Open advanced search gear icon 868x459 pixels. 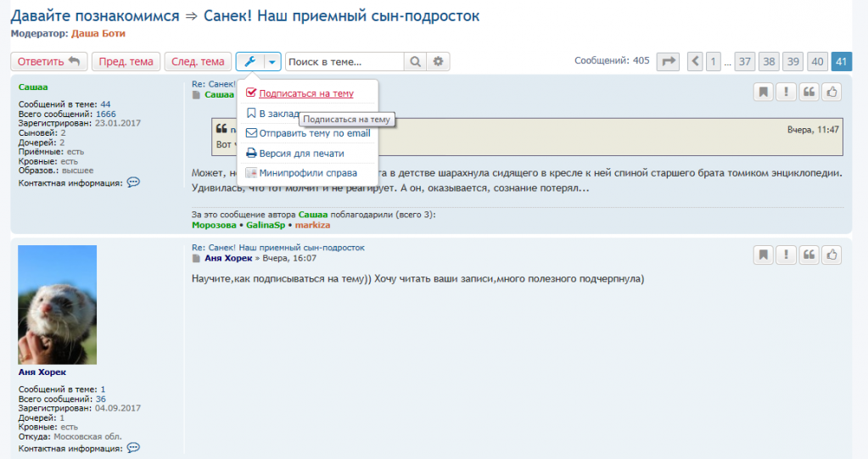(x=438, y=62)
